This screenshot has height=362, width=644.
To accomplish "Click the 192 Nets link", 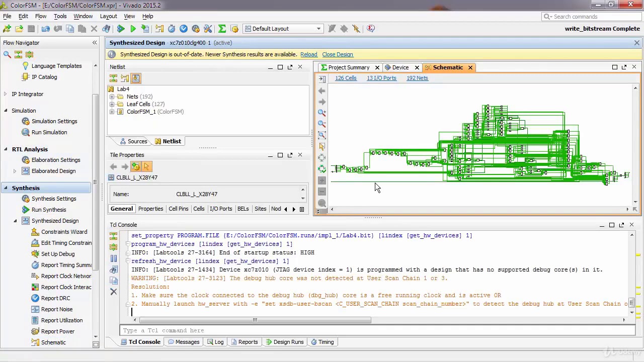I will [x=417, y=78].
